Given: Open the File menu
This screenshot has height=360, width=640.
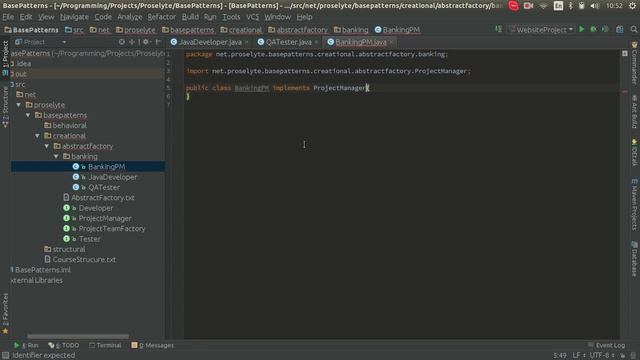Looking at the screenshot, I should coord(8,17).
